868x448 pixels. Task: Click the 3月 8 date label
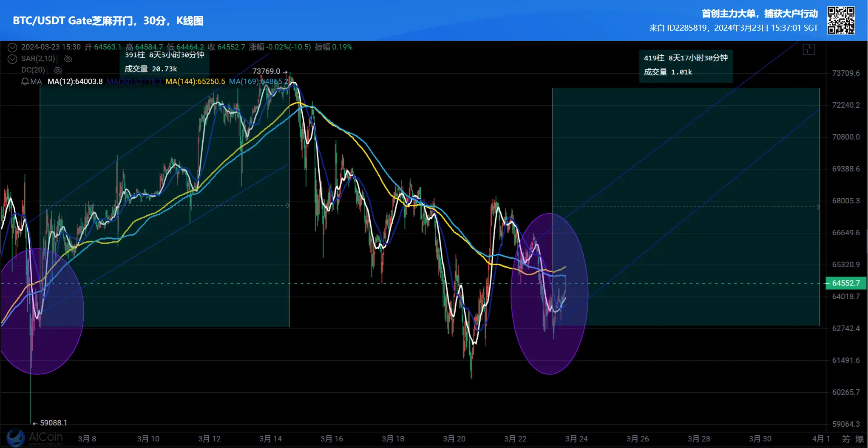87,439
